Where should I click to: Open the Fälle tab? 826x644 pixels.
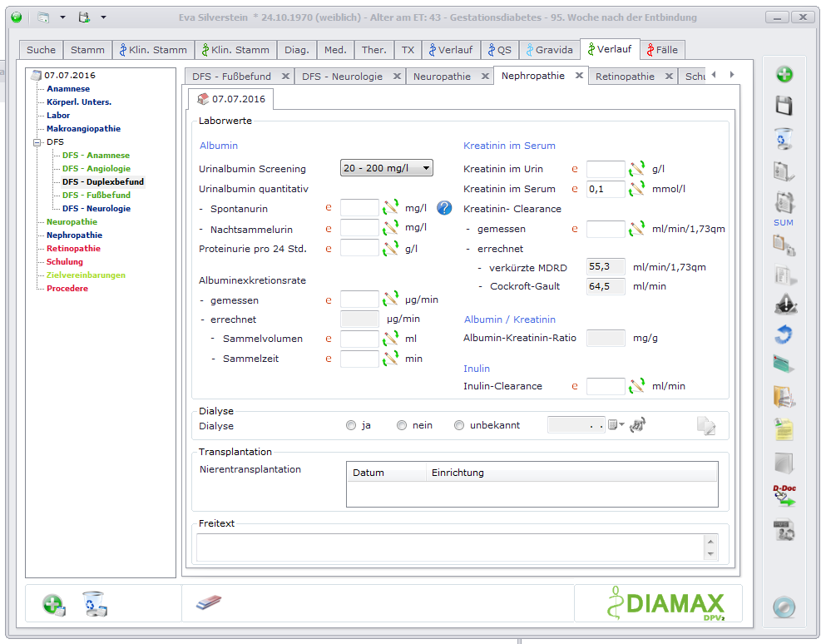click(663, 50)
